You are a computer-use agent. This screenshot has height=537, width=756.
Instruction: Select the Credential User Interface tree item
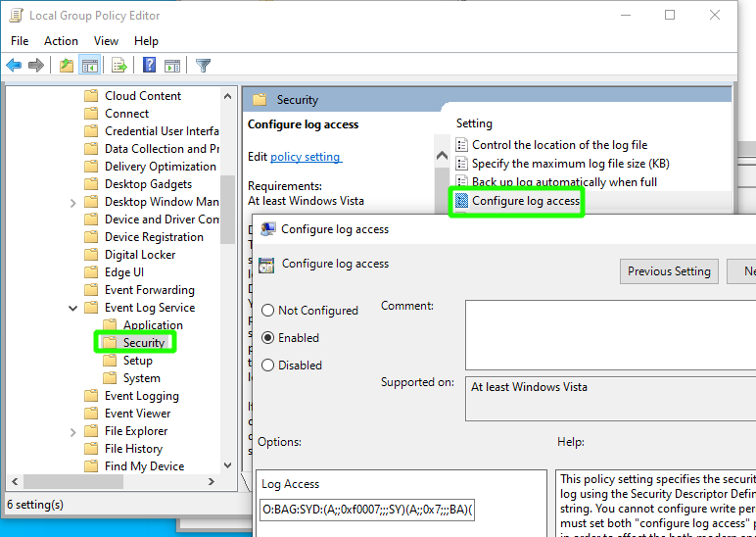[162, 131]
